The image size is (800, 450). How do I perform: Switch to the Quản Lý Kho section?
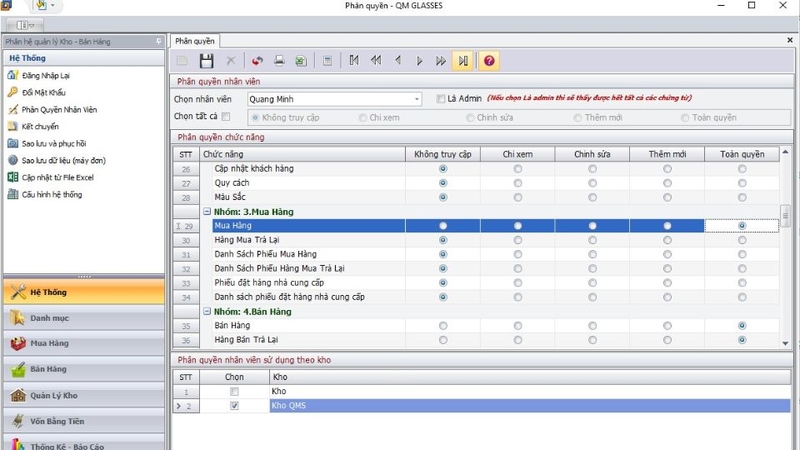84,395
